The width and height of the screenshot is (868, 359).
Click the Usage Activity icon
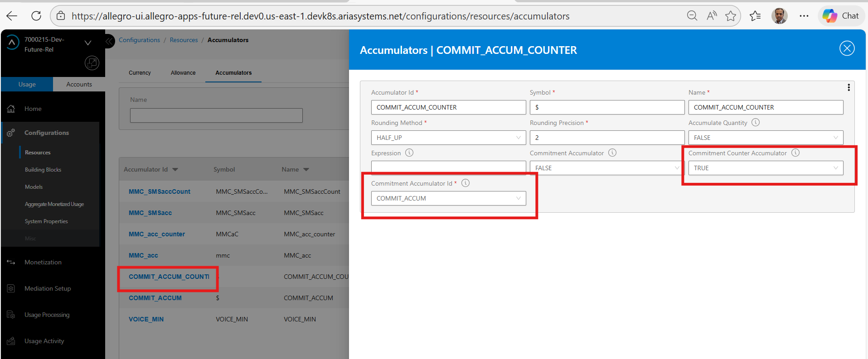tap(11, 341)
